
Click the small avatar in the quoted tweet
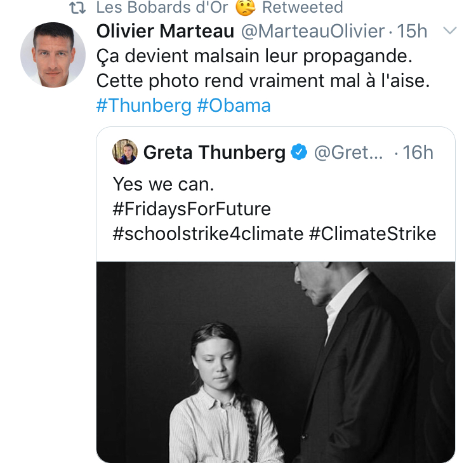pyautogui.click(x=125, y=152)
